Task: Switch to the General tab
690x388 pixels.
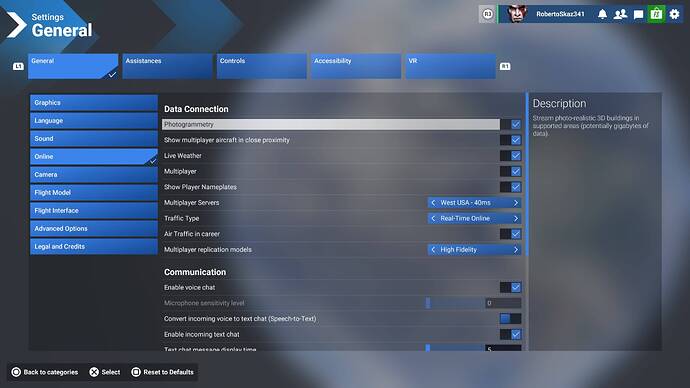Action: [x=73, y=66]
